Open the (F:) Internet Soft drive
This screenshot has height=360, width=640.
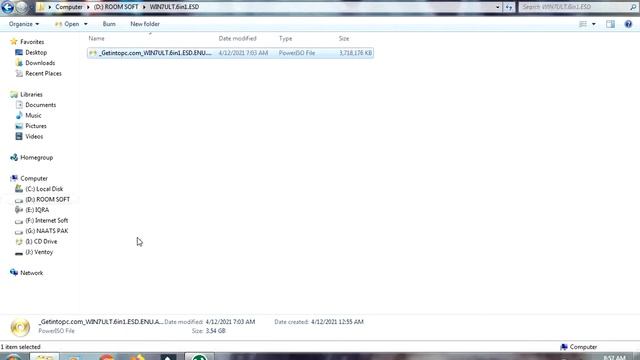pos(47,220)
